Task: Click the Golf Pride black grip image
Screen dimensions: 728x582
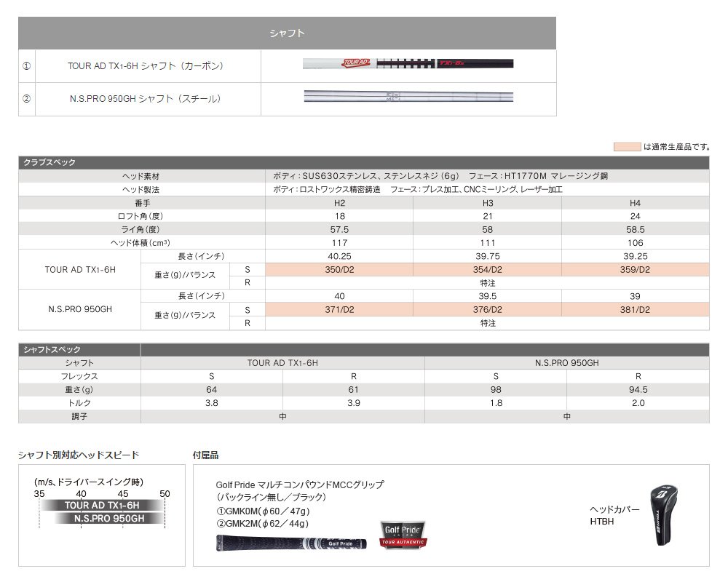Action: [292, 543]
